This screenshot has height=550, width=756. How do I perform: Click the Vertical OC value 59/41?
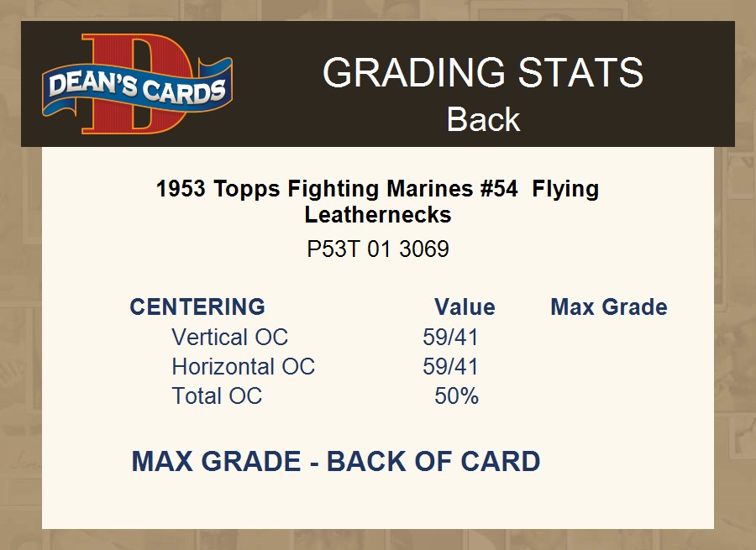pos(450,337)
